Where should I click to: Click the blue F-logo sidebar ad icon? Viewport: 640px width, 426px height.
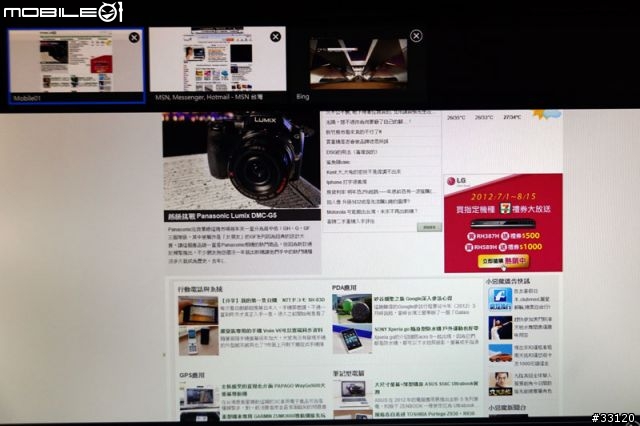coord(500,300)
